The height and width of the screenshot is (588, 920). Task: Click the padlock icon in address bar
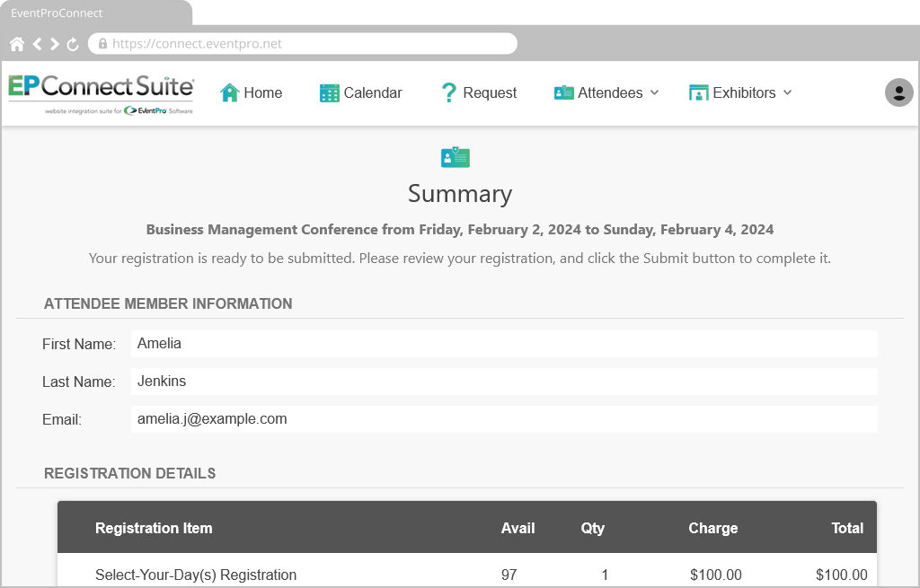coord(102,43)
